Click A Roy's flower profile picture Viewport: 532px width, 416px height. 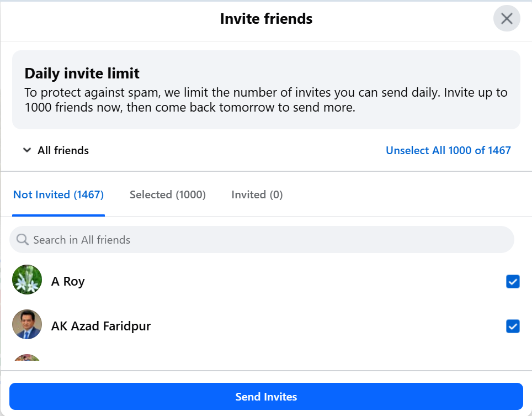pyautogui.click(x=27, y=280)
